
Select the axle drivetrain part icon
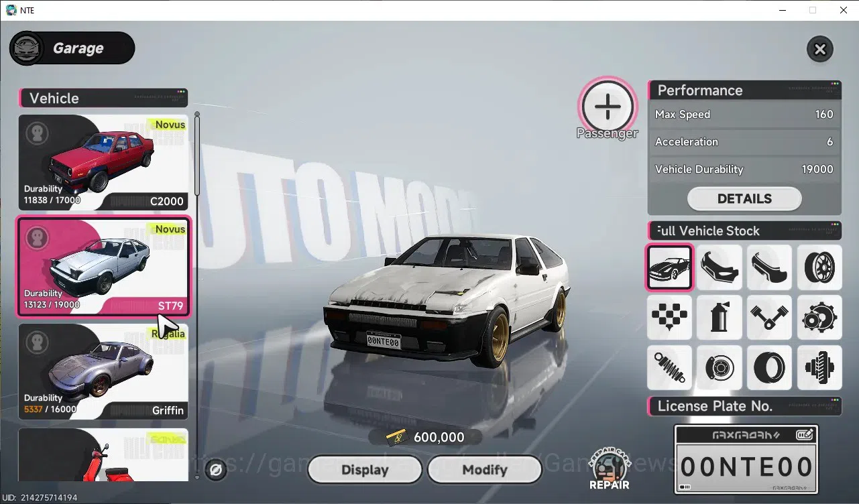[x=819, y=367]
